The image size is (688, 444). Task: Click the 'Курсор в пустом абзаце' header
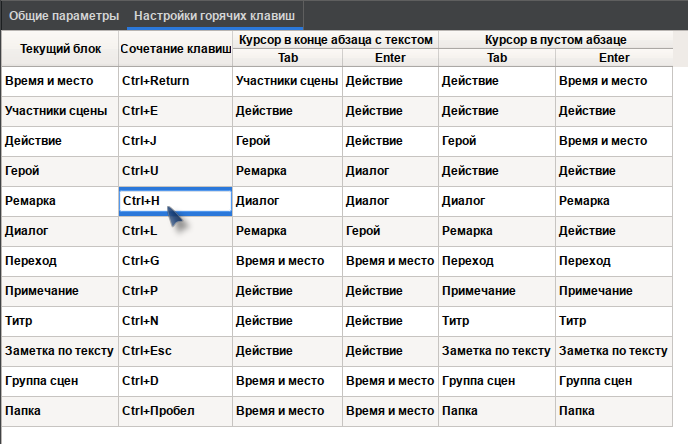click(555, 40)
